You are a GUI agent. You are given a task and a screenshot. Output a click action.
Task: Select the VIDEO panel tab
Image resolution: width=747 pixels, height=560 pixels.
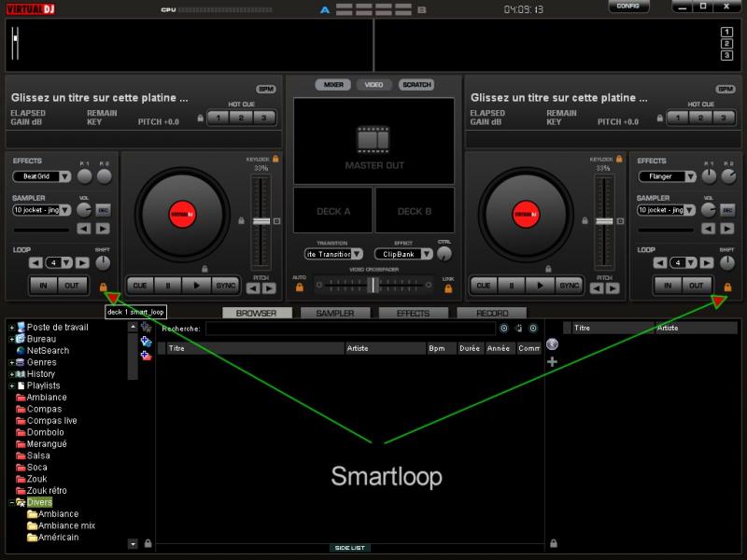click(374, 85)
